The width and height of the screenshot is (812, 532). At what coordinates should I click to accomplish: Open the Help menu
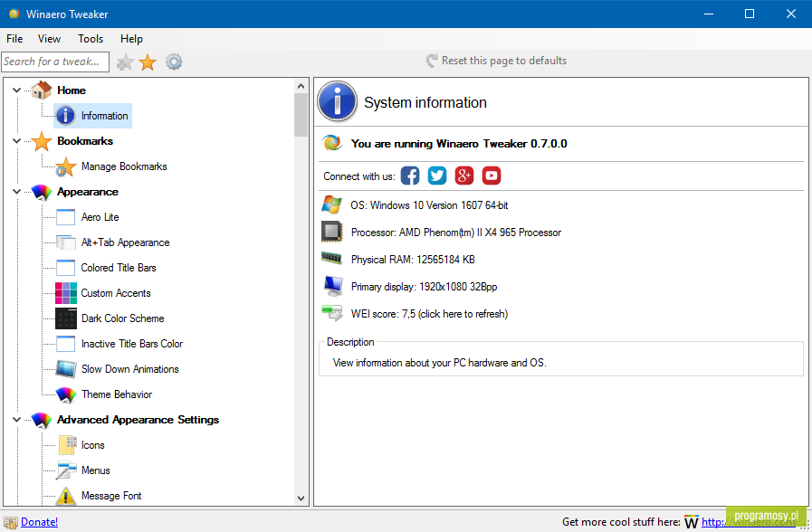(131, 39)
